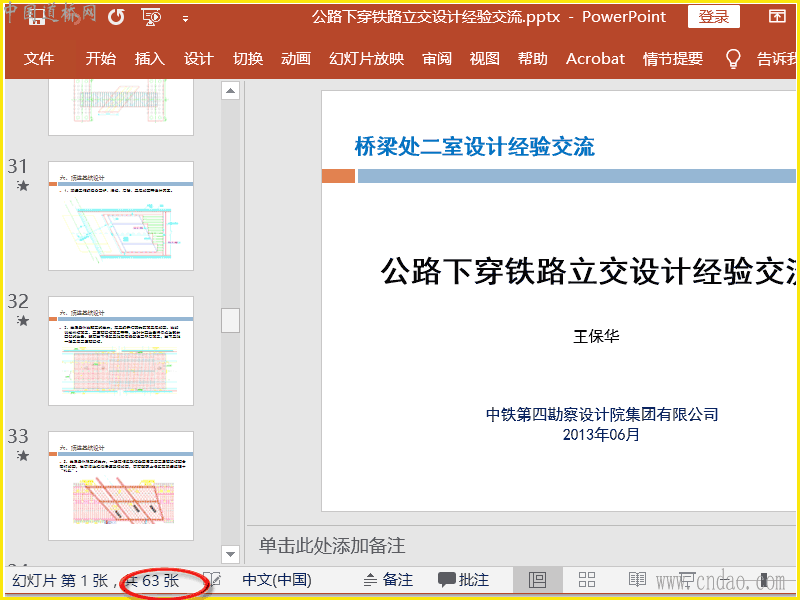Click the notes field 单击此处添加备注

[x=332, y=546]
